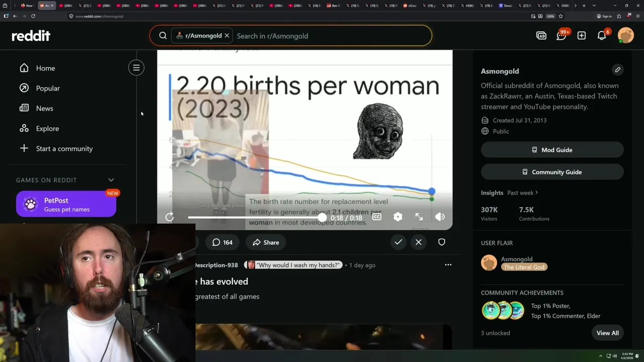Open Explore in the sidebar

[47, 128]
